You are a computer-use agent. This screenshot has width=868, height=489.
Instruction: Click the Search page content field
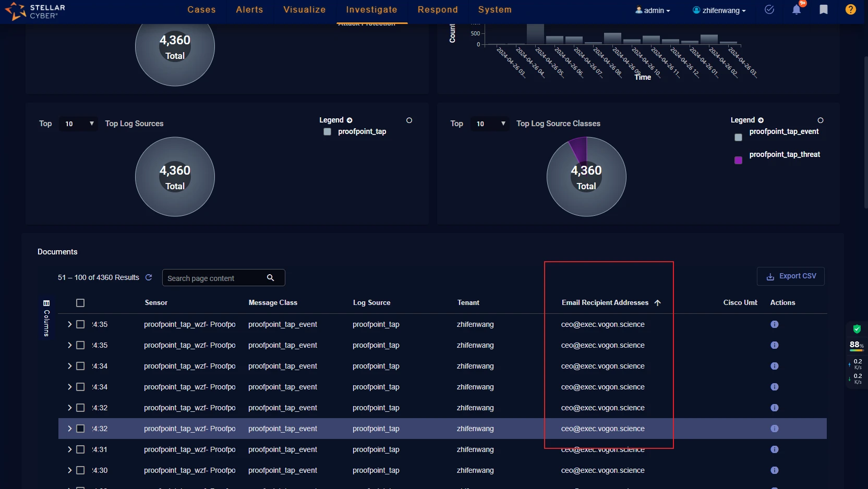214,278
